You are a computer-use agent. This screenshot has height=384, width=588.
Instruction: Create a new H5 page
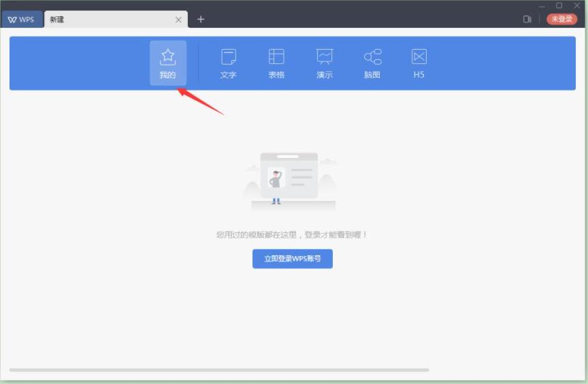(419, 63)
